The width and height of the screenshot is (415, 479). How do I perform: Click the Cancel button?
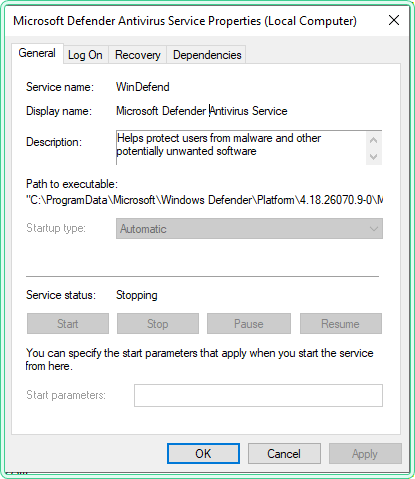click(284, 453)
